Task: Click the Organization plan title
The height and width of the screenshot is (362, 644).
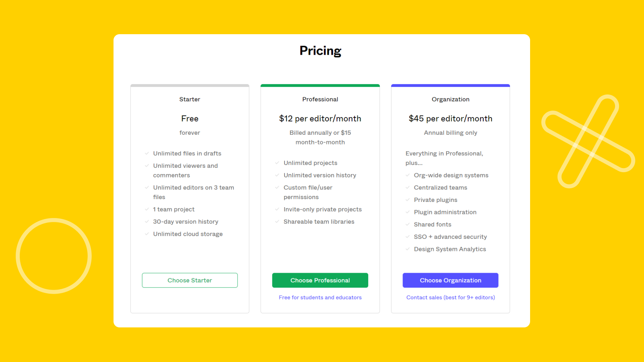Action: (x=450, y=99)
